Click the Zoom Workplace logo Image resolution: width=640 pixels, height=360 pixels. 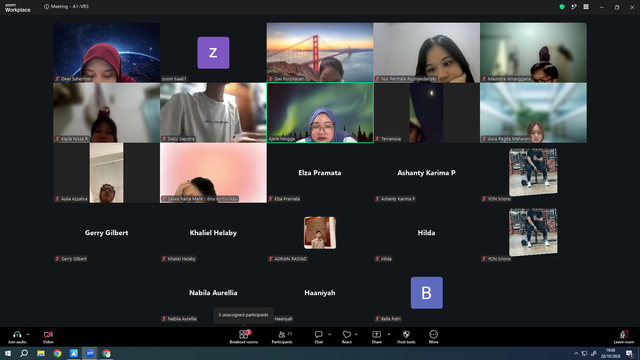pyautogui.click(x=18, y=7)
